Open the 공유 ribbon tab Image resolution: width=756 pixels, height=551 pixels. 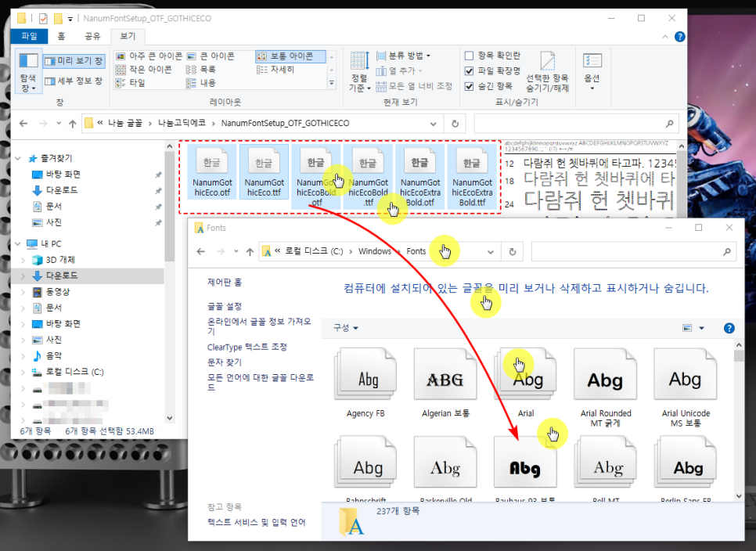click(x=92, y=36)
